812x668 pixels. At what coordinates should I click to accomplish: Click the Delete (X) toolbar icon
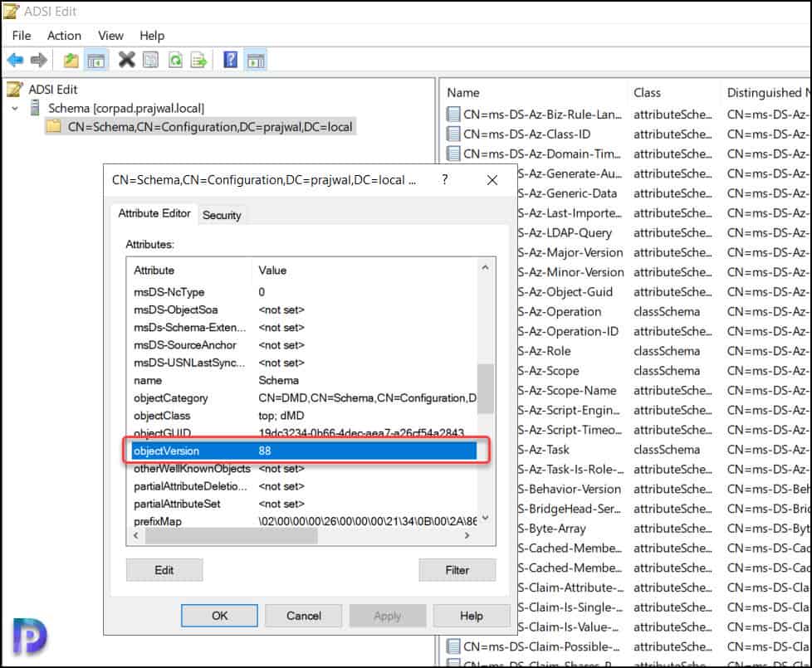(125, 59)
